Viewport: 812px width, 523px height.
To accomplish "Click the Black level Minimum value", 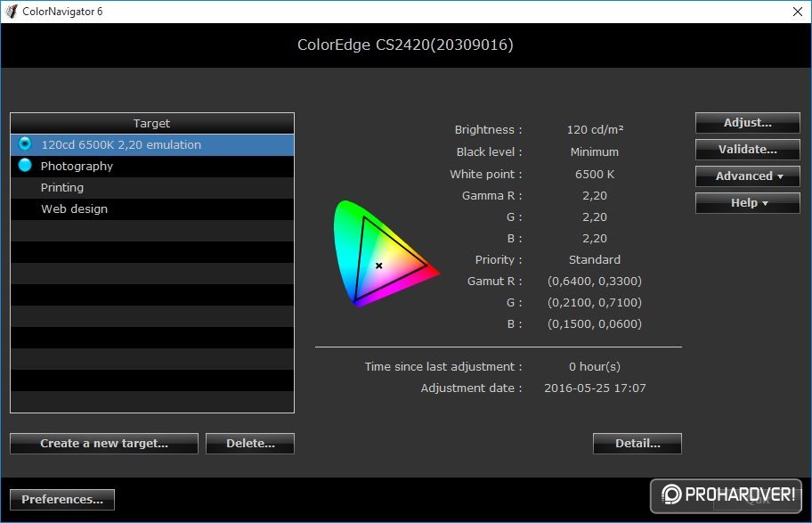I will tap(595, 151).
